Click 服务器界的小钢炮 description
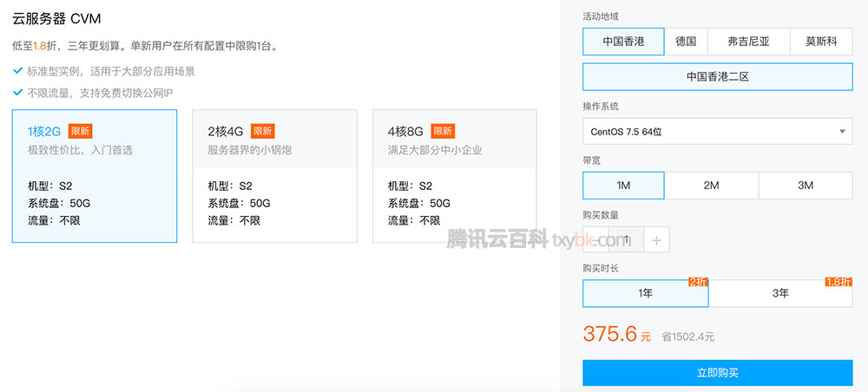The image size is (868, 392). coord(250,150)
